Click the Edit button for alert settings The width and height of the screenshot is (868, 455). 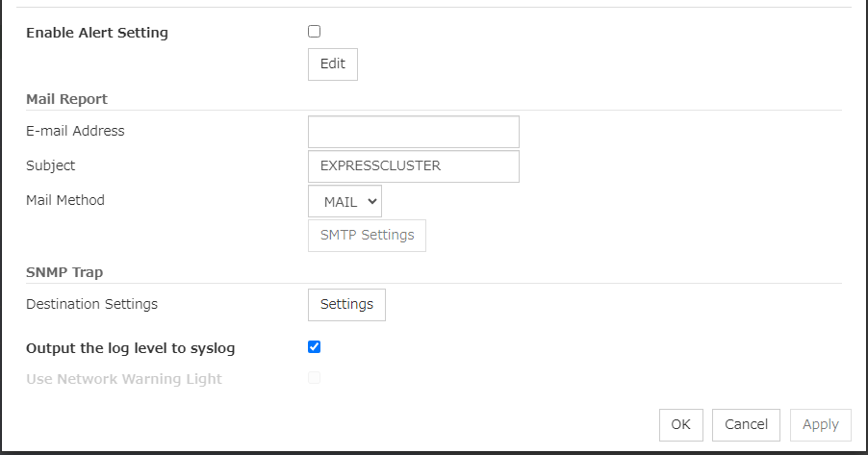[332, 64]
